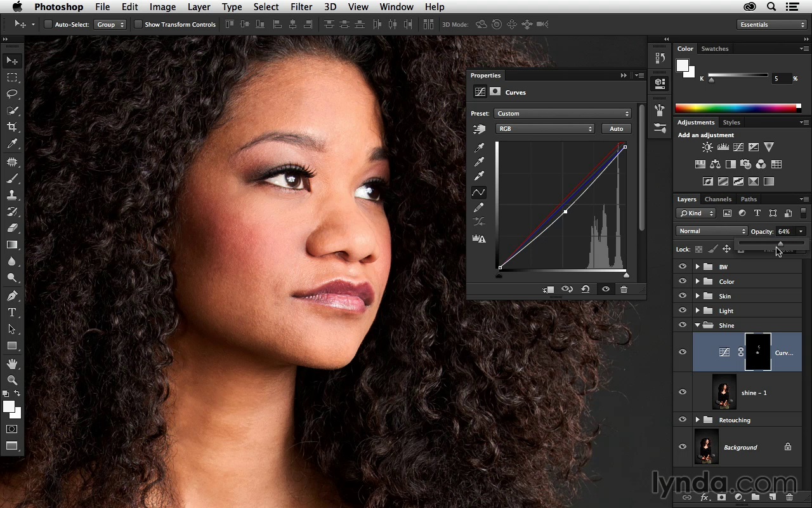The height and width of the screenshot is (508, 812).
Task: Click the Opacity value field
Action: tap(785, 231)
